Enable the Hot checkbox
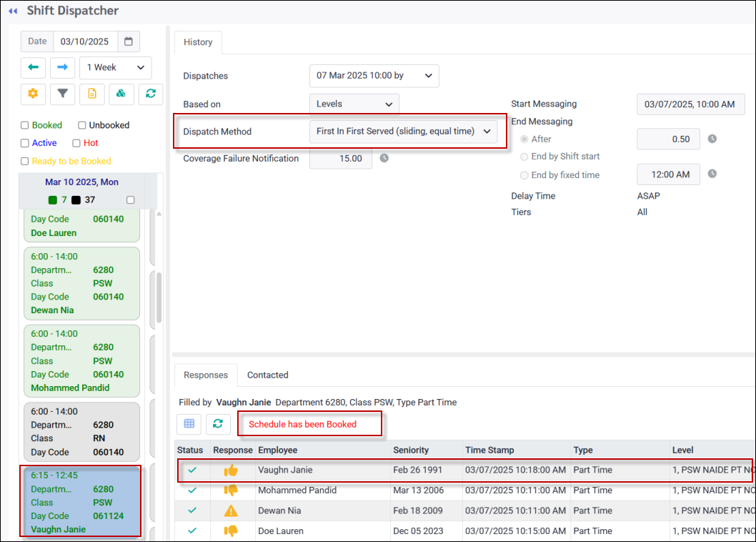Viewport: 756px width, 542px height. (x=76, y=143)
